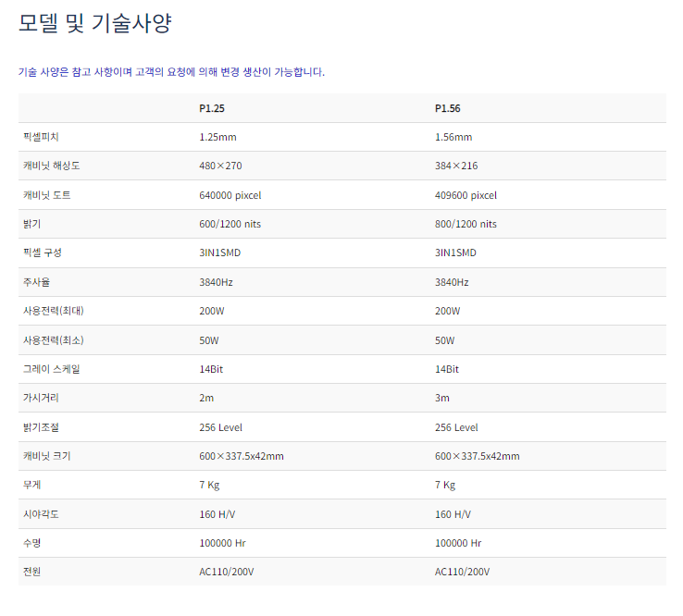Click the P1.25 column header
This screenshot has width=683, height=616.
(212, 108)
